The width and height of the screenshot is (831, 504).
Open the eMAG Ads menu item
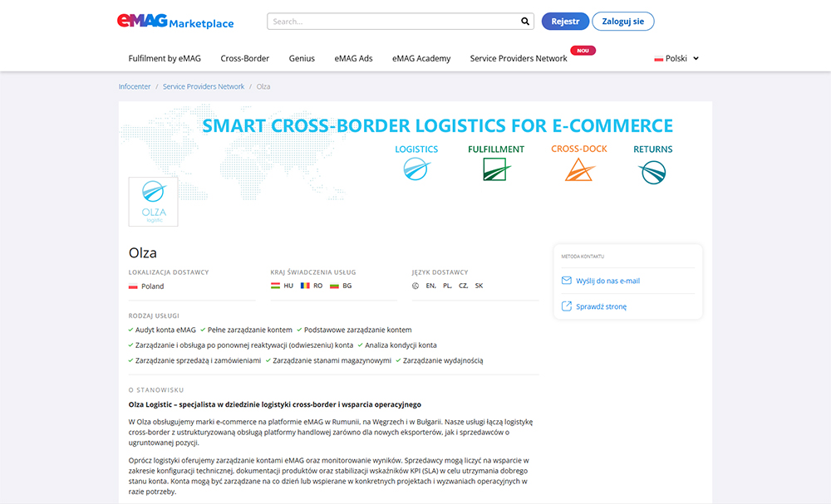353,58
